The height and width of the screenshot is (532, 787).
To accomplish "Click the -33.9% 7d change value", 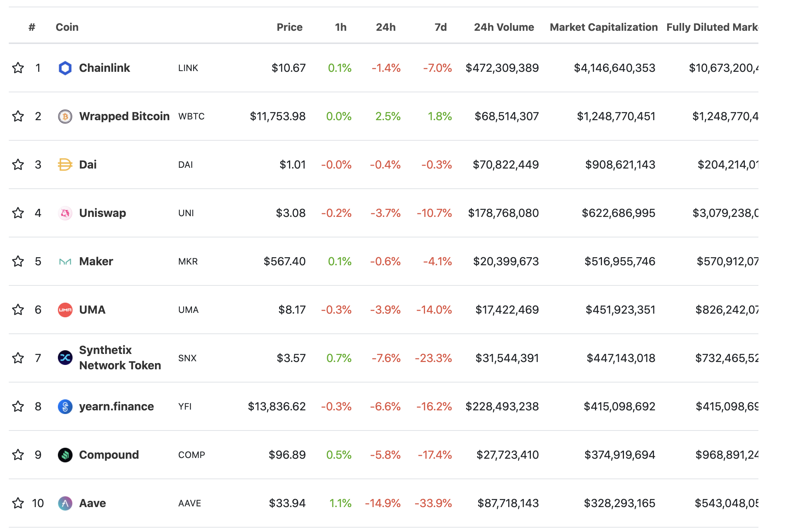I will point(433,503).
